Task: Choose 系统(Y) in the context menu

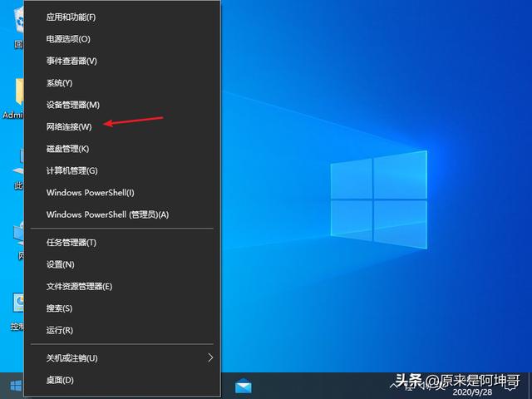Action: click(122, 83)
